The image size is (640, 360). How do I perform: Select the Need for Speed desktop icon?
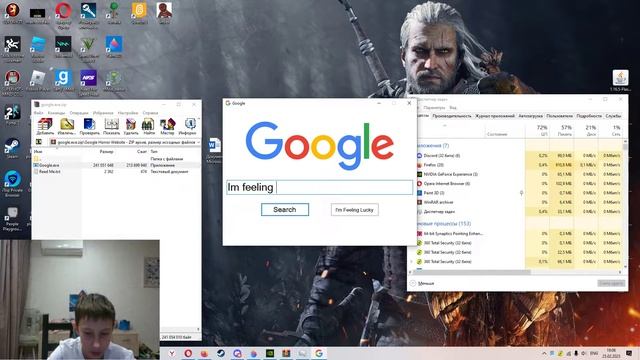click(89, 82)
